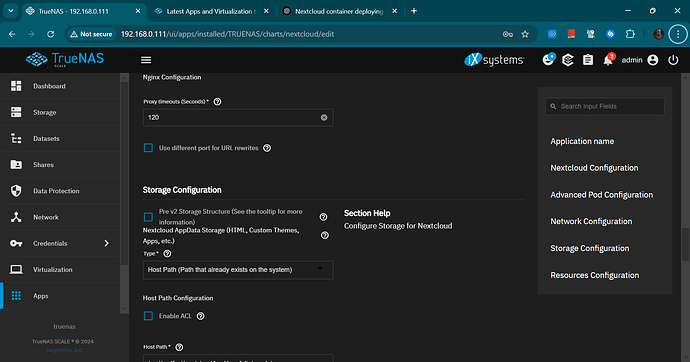Enable Use different port for URL rewrites
This screenshot has width=690, height=362.
click(x=148, y=148)
